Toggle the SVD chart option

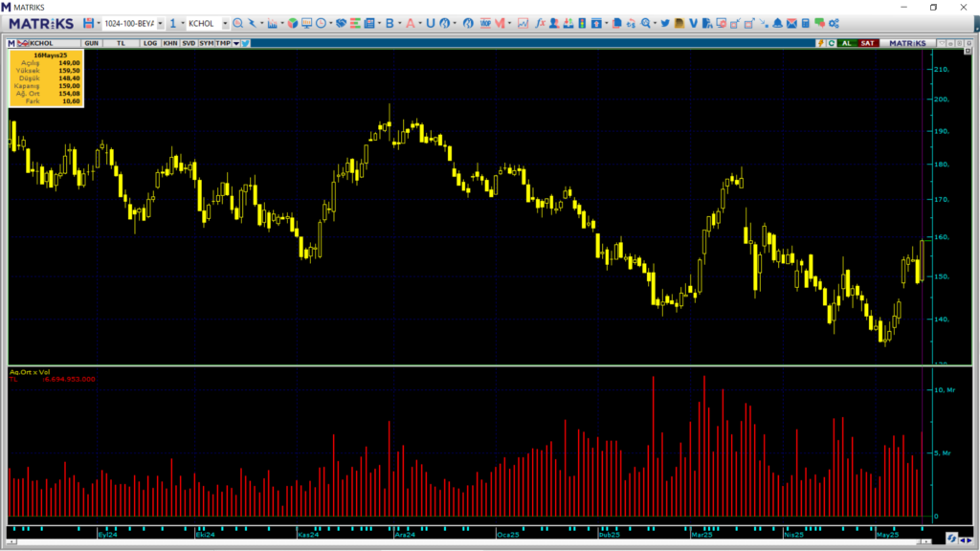(x=188, y=43)
